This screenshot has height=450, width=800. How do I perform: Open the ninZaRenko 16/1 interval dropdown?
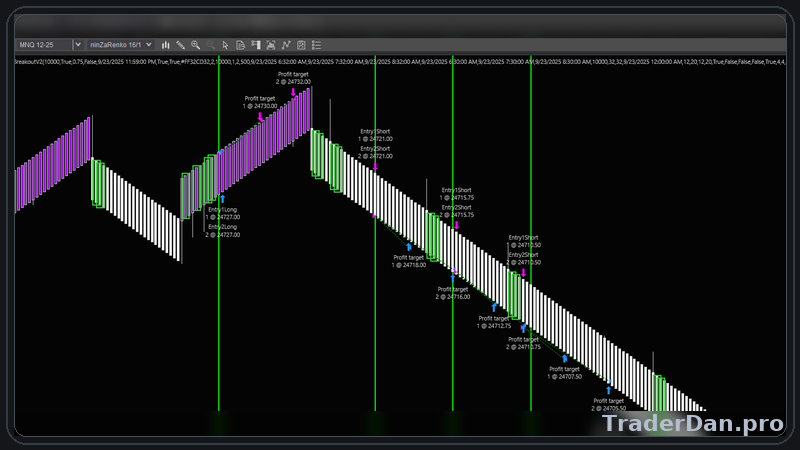pyautogui.click(x=121, y=45)
